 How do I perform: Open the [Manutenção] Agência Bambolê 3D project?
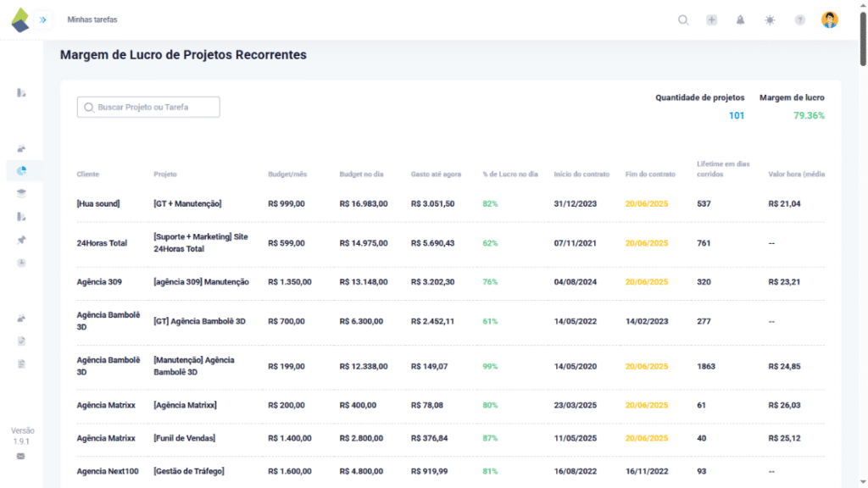194,366
